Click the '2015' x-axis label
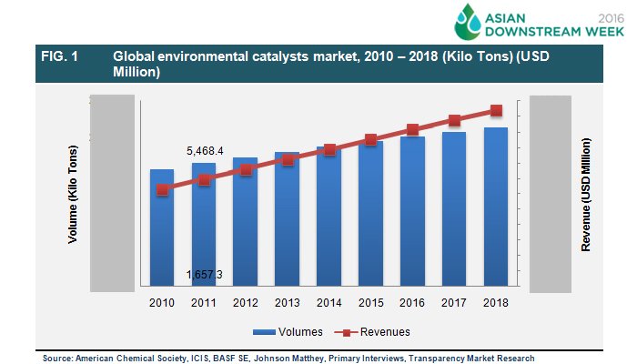The image size is (637, 364). [x=371, y=303]
